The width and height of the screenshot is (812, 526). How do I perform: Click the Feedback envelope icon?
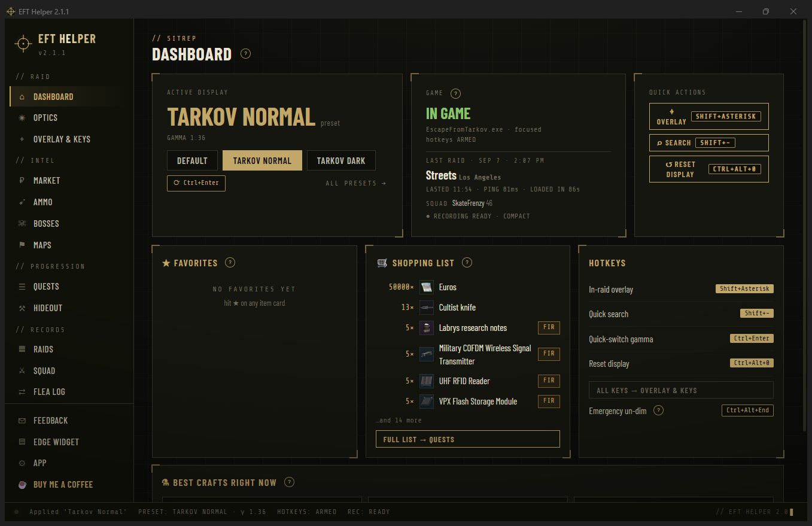click(22, 421)
